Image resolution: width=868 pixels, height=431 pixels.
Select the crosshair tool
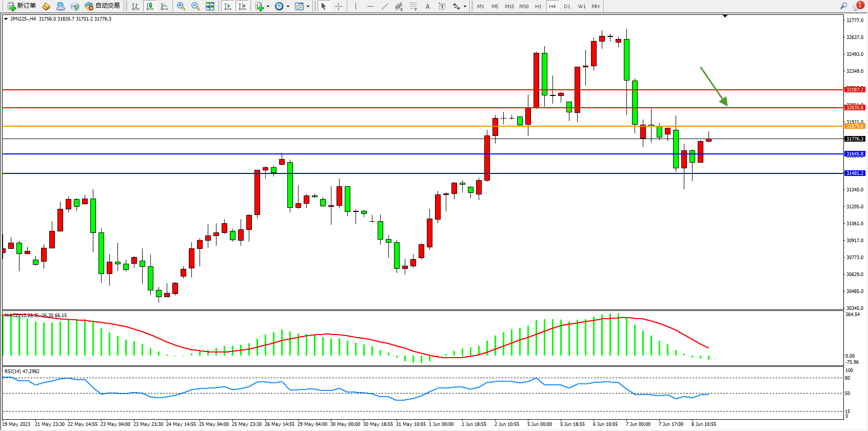tap(339, 6)
